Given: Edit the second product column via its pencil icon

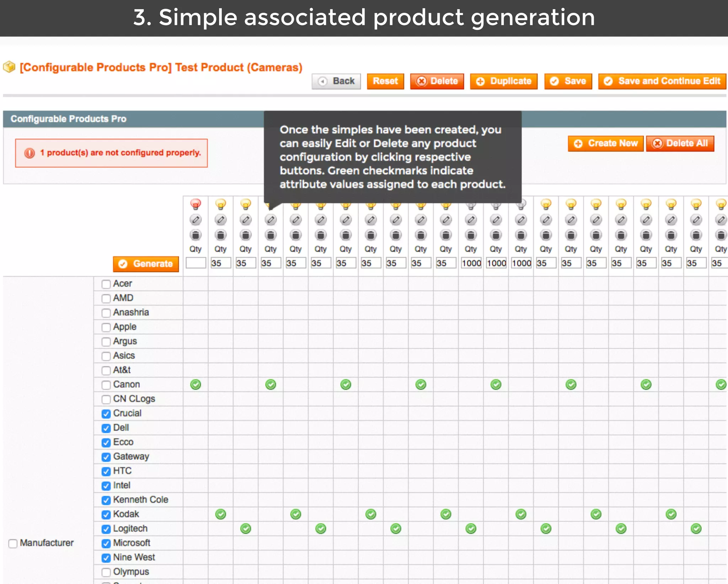Looking at the screenshot, I should coord(220,220).
